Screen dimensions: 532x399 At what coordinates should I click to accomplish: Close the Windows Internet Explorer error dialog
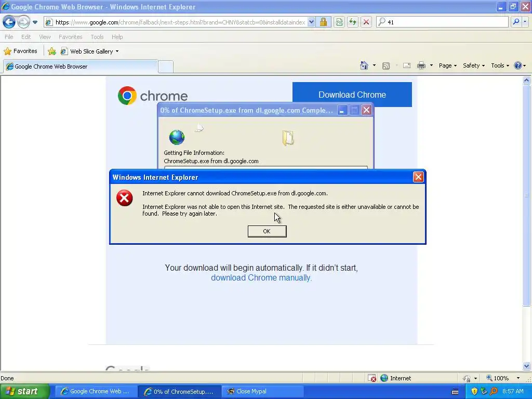coord(418,177)
